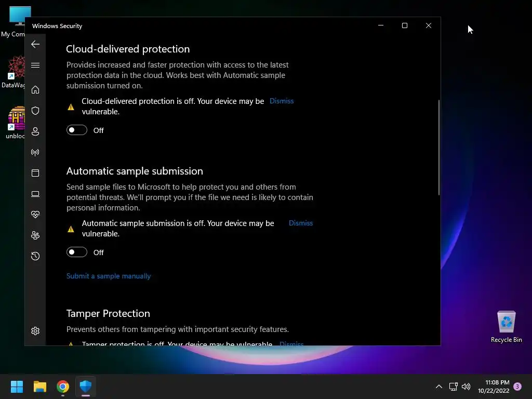This screenshot has height=399, width=532.
Task: Dismiss the Automatic sample submission warning
Action: (x=301, y=223)
